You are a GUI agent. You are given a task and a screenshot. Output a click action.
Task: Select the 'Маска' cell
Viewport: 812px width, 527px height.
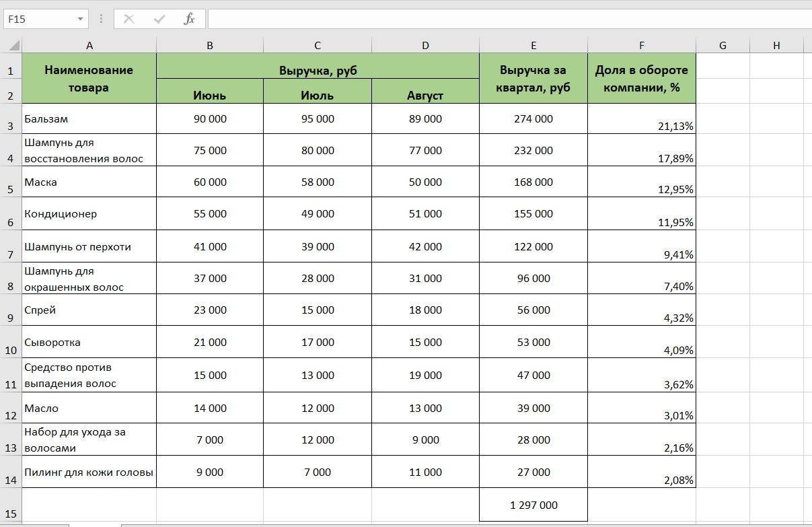89,182
